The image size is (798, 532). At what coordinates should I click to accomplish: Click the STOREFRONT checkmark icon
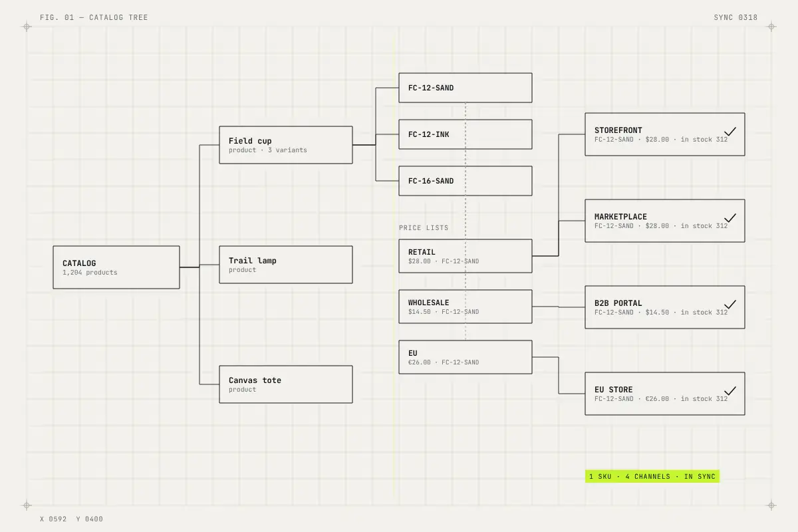pyautogui.click(x=730, y=131)
